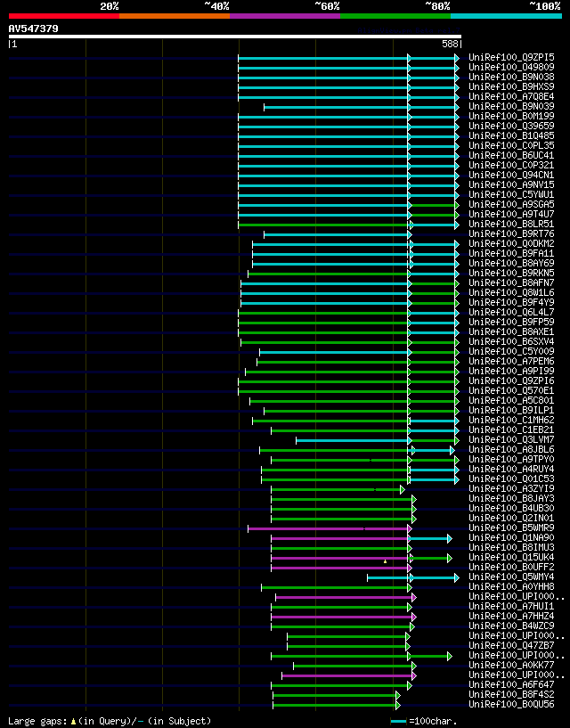Image resolution: width=570 pixels, height=728 pixels.
Task: Open hit UniRef100_B9HXS9
Action: click(511, 86)
